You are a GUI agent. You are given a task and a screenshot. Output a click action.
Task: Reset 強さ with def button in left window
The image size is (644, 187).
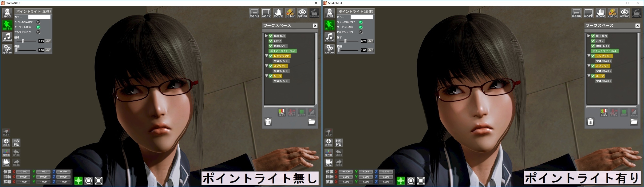48,41
